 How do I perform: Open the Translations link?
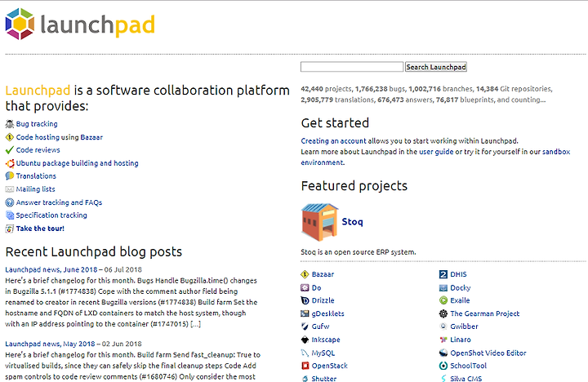36,175
